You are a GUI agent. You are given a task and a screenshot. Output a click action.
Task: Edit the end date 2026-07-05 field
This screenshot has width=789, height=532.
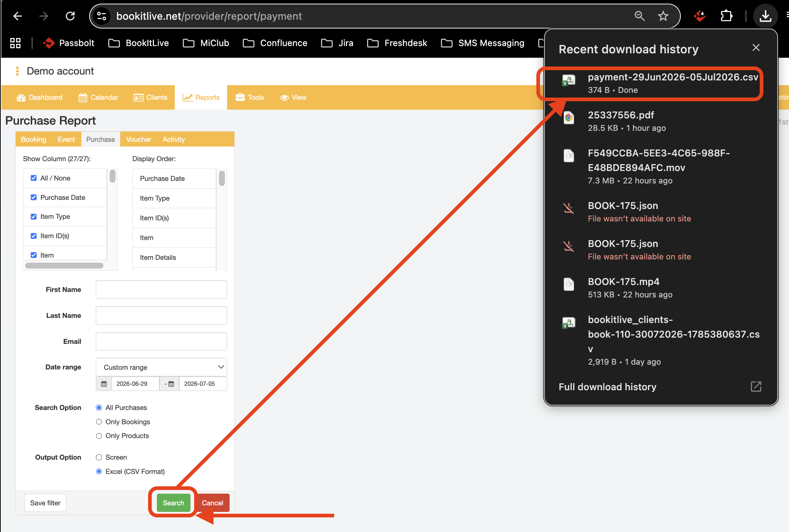coord(203,384)
